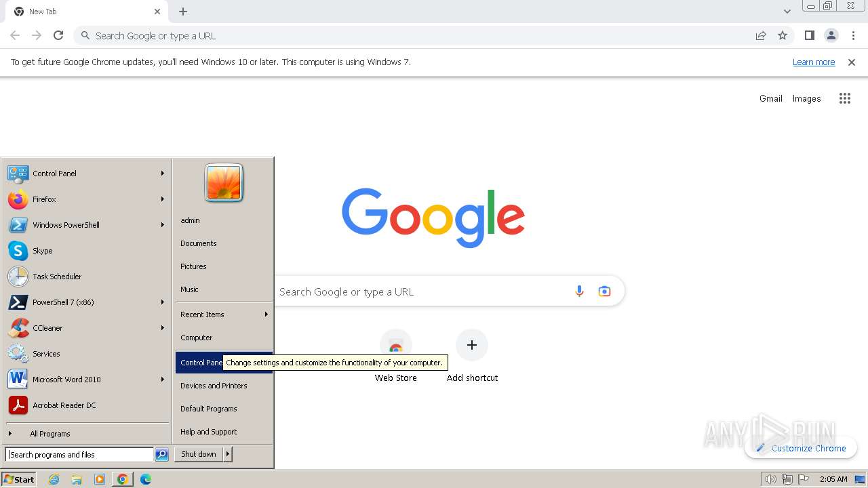Image resolution: width=868 pixels, height=488 pixels.
Task: Open Help and Support
Action: click(224, 432)
